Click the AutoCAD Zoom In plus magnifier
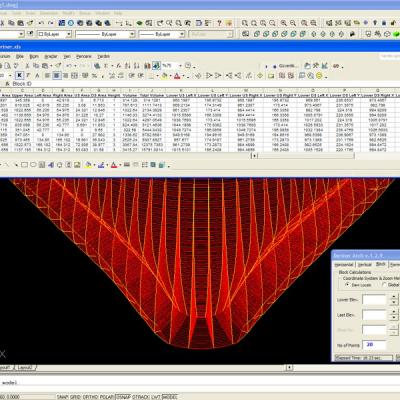Viewport: 400px width, 400px height. tap(283, 23)
